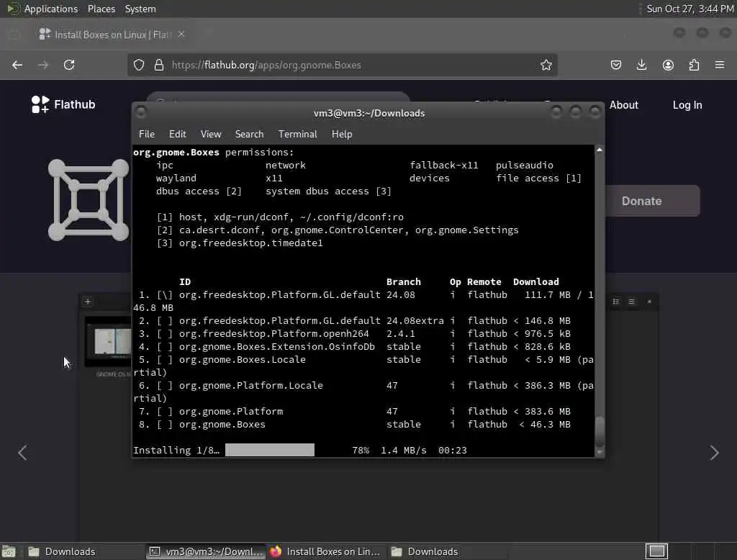
Task: Open the Firefox hamburger menu
Action: 720,65
